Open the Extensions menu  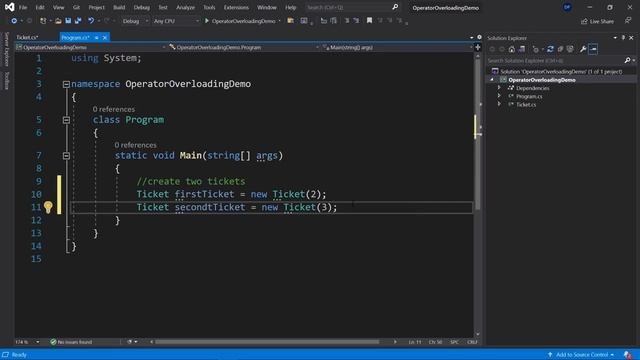236,7
